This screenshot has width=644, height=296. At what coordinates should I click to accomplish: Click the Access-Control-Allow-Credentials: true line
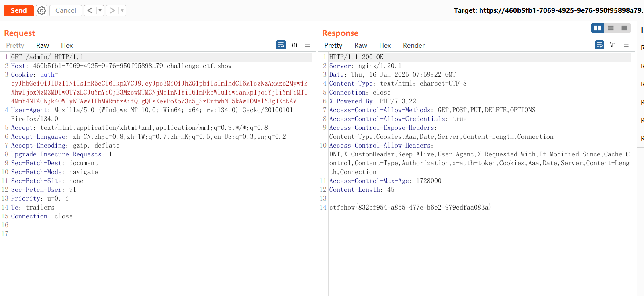pyautogui.click(x=398, y=119)
